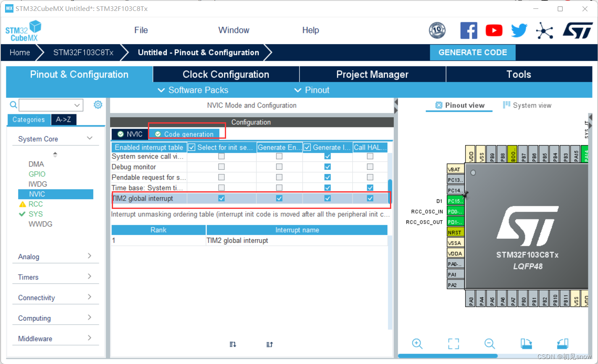
Task: Select GPIO in the System Core list
Action: pos(37,174)
